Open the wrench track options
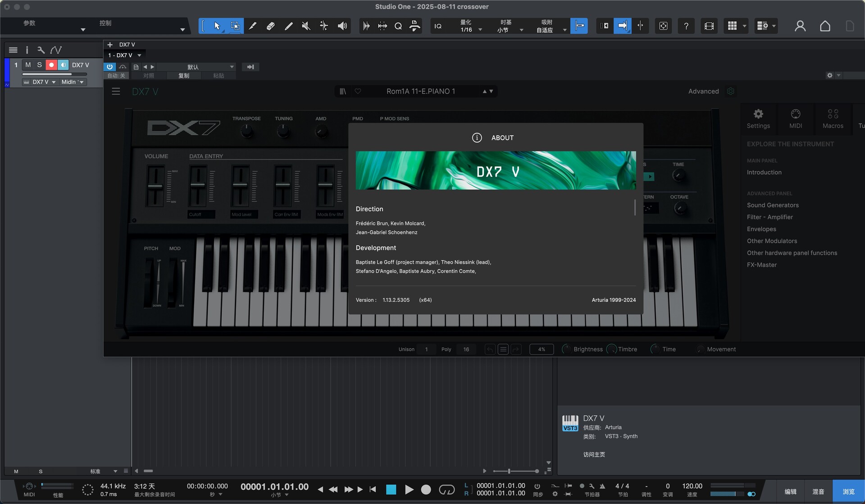Screen dimensions: 865x504 pos(41,50)
